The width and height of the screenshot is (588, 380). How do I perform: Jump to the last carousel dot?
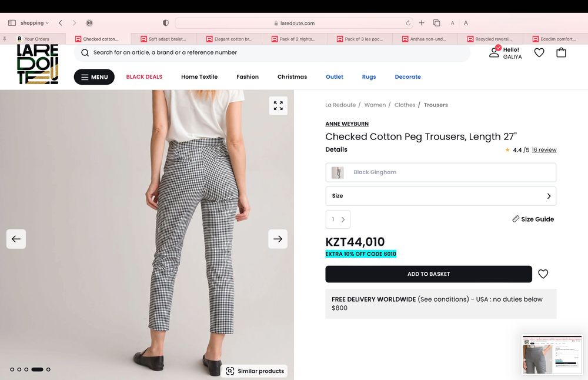click(x=48, y=369)
